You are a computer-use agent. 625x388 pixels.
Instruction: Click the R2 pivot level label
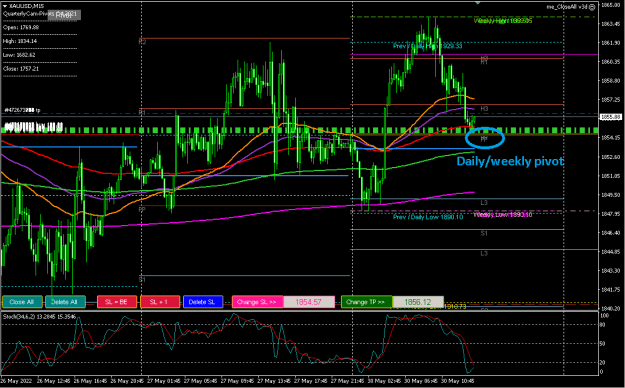(142, 41)
